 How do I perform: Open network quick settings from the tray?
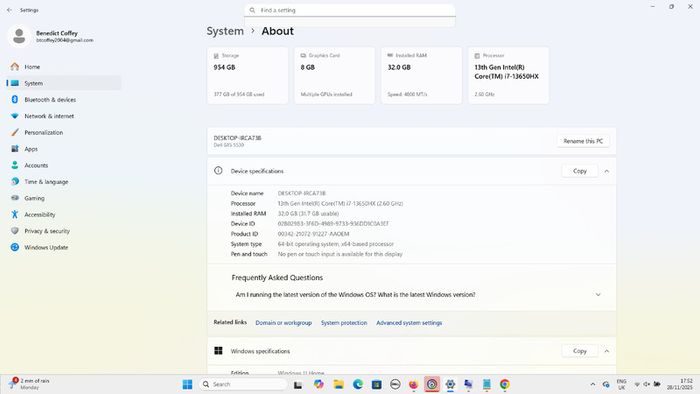(x=637, y=384)
